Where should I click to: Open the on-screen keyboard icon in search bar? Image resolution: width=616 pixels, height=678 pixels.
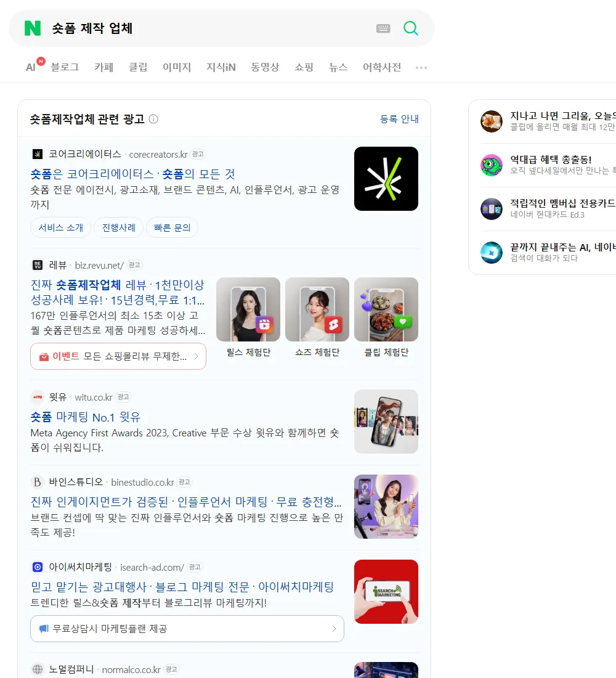pos(383,28)
